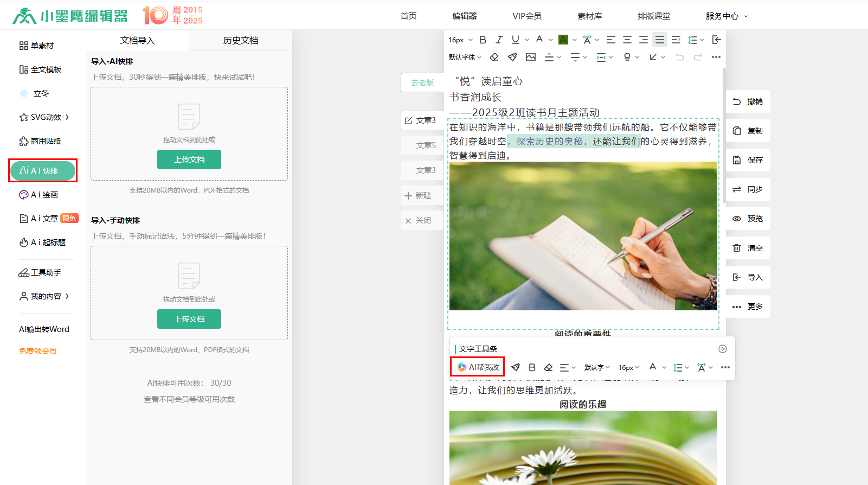The width and height of the screenshot is (868, 485).
Task: Open the 素材库 page from top navigation
Action: tap(589, 16)
